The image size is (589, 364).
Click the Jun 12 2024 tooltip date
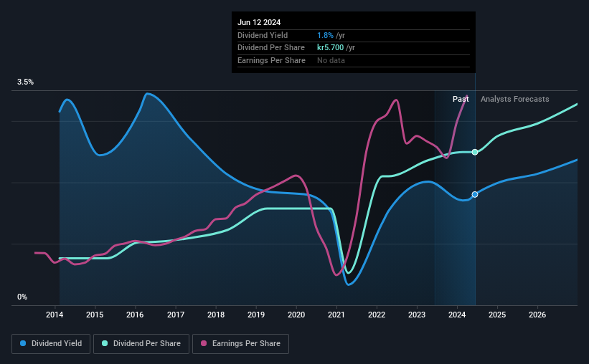pos(259,22)
